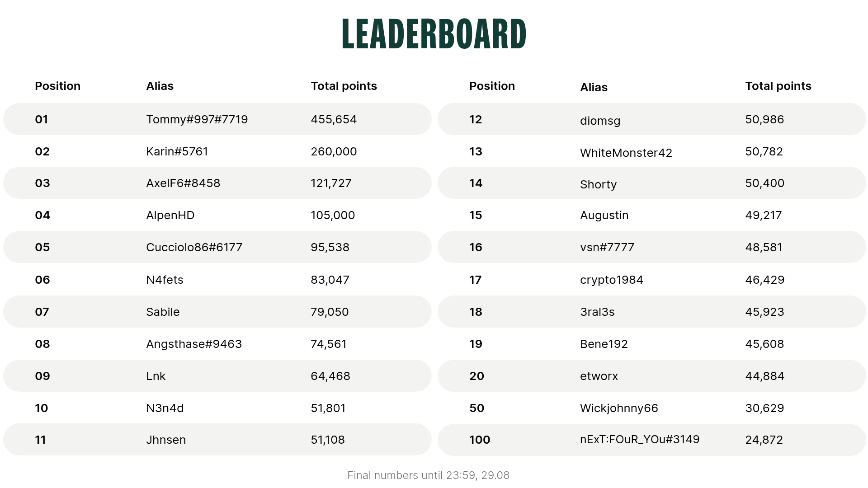This screenshot has width=868, height=488.
Task: Click the LEADERBOARD title heading
Action: tap(434, 34)
